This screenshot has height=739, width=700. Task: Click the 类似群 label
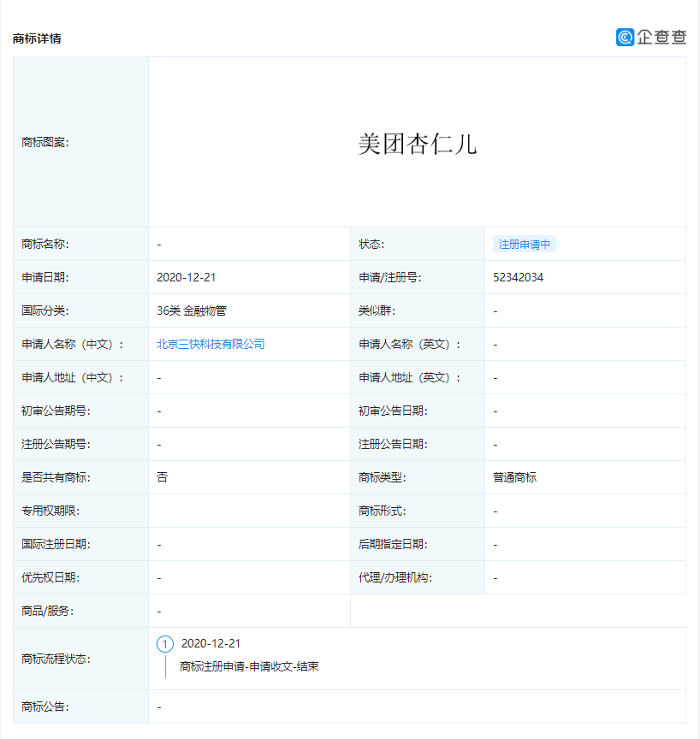click(377, 310)
